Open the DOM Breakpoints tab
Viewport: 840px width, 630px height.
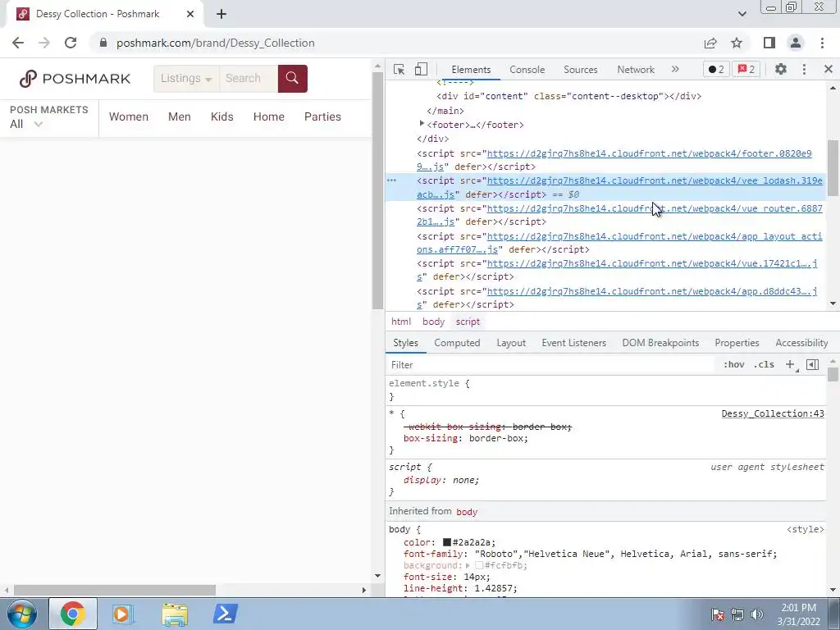[660, 343]
